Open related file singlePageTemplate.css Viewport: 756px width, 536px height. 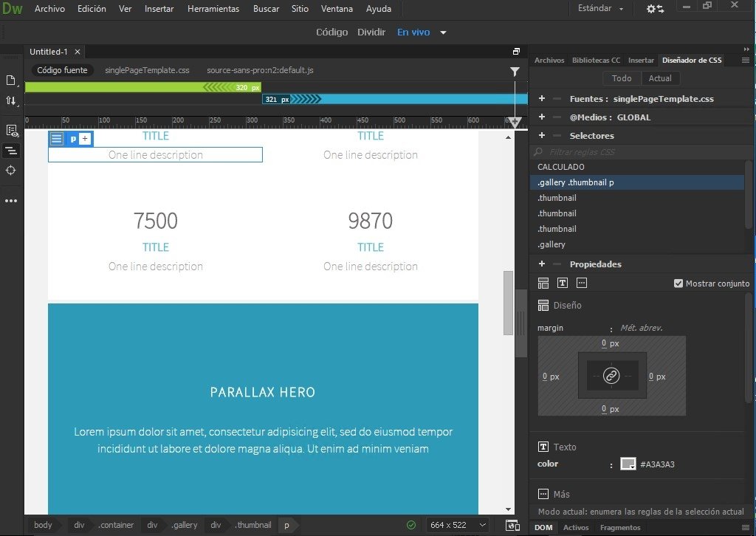147,70
